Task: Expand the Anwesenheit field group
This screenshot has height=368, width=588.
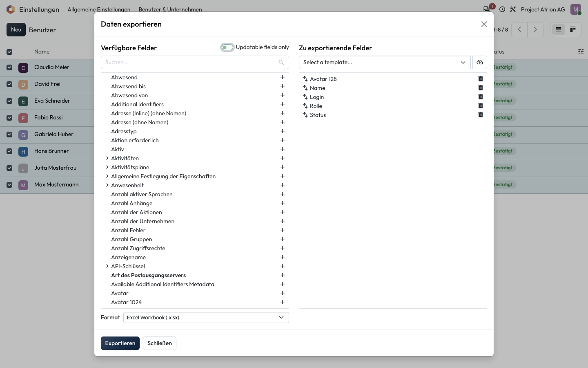Action: [x=107, y=185]
